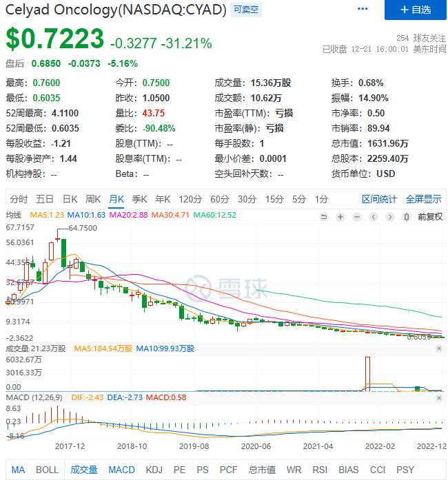Switch to the 30分 chart interval

[x=247, y=199]
